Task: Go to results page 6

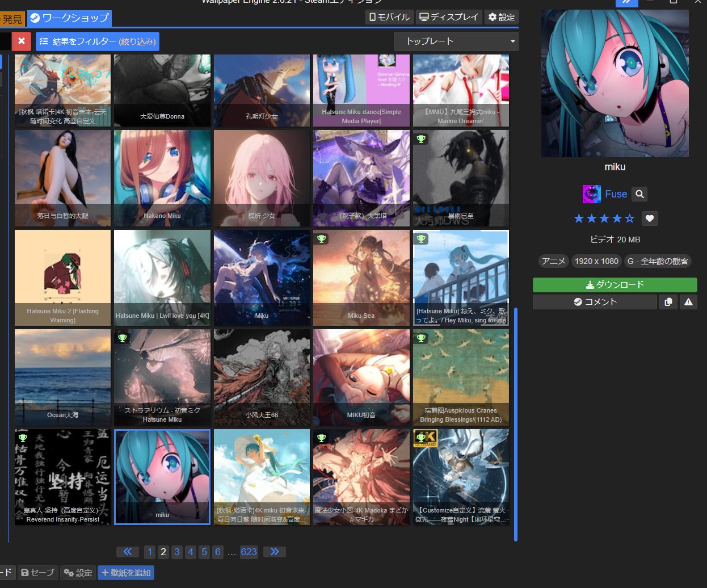Action: (218, 552)
